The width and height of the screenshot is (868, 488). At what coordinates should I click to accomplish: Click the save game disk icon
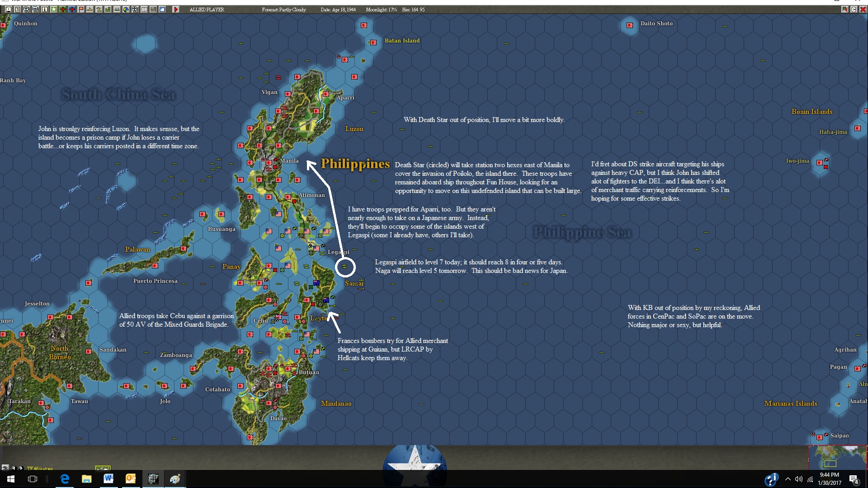coord(9,9)
